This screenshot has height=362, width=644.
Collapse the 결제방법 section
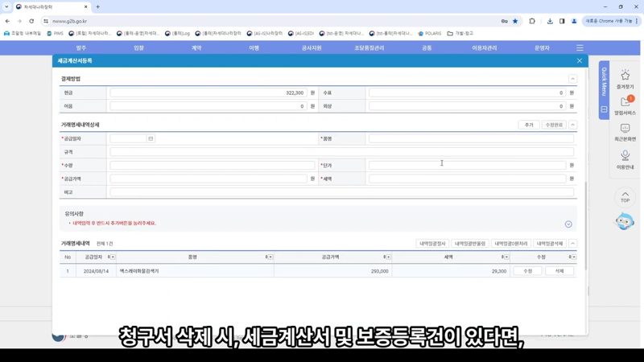(572, 79)
